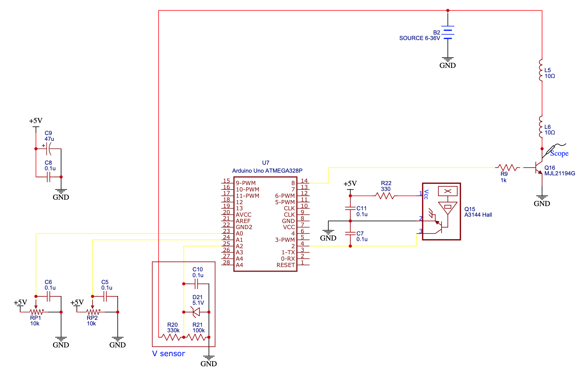The height and width of the screenshot is (375, 588).
Task: Click the RP1 potentiometer symbol
Action: 36,312
